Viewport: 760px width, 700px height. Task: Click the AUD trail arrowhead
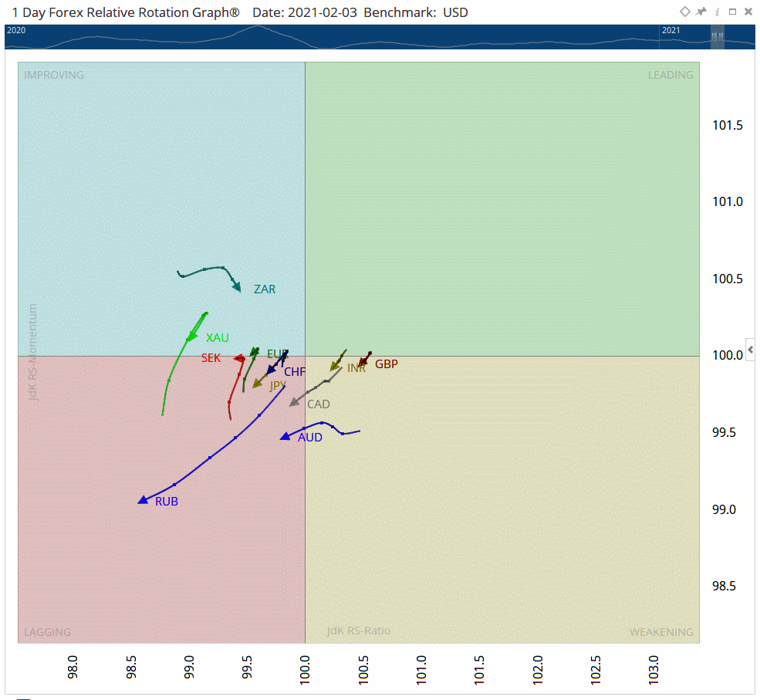click(x=285, y=436)
